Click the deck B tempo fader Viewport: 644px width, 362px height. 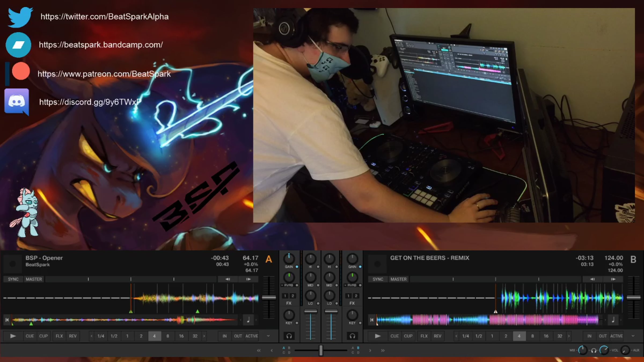click(634, 298)
